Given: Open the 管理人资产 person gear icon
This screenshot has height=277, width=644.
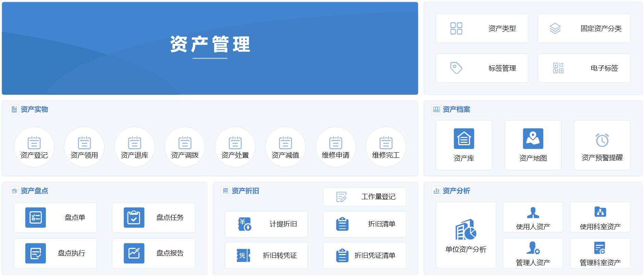Looking at the screenshot, I should (x=533, y=248).
